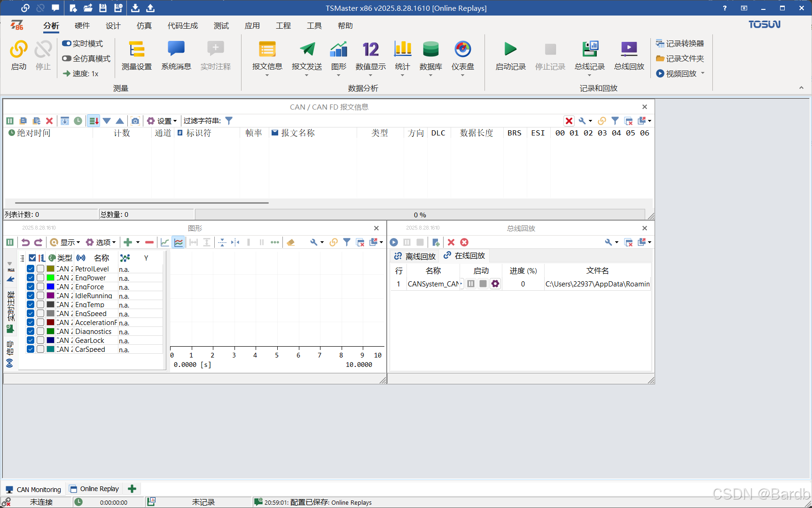Open 报文发送 message transmit tool
The width and height of the screenshot is (812, 508).
point(307,55)
